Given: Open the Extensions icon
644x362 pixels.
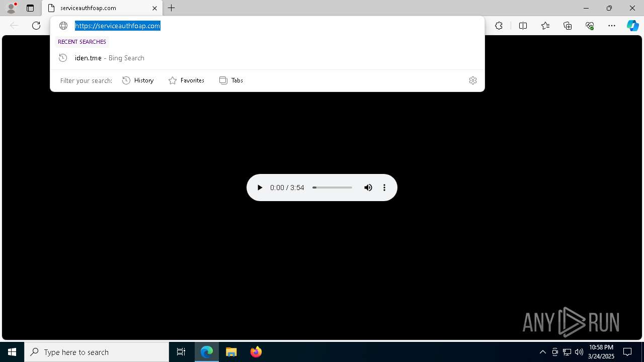Looking at the screenshot, I should coord(499,26).
